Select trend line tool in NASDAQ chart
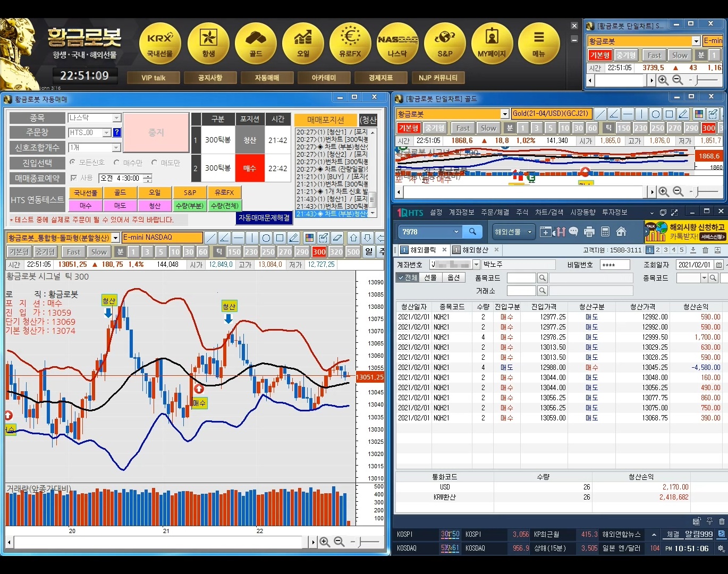The width and height of the screenshot is (728, 574). (210, 238)
